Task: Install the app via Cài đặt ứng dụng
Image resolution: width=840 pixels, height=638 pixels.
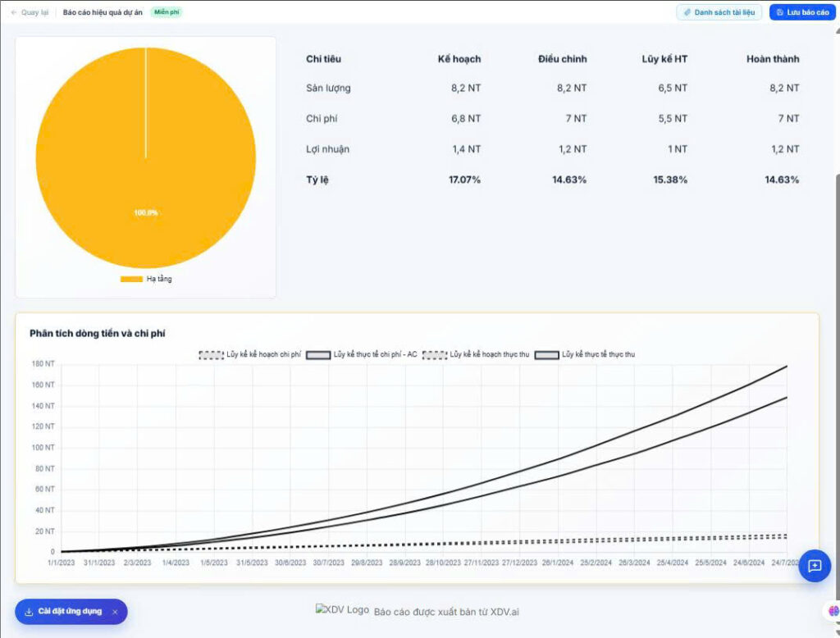Action: click(71, 612)
